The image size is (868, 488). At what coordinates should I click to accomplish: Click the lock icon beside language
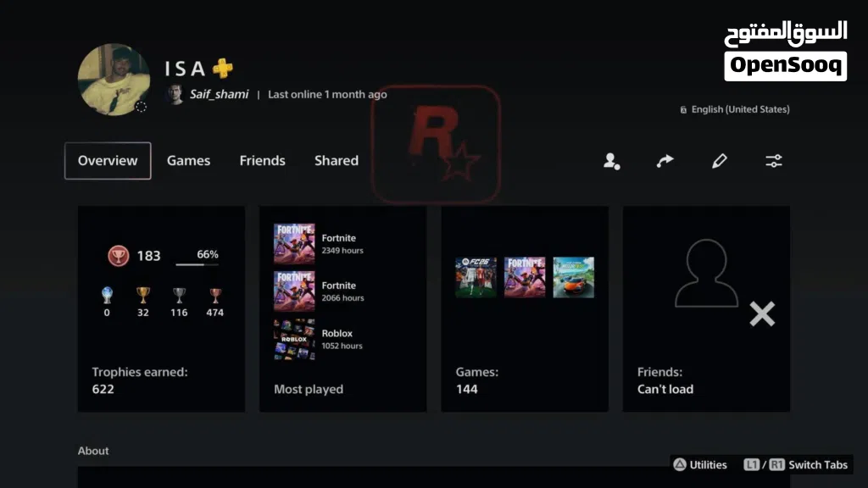[683, 110]
